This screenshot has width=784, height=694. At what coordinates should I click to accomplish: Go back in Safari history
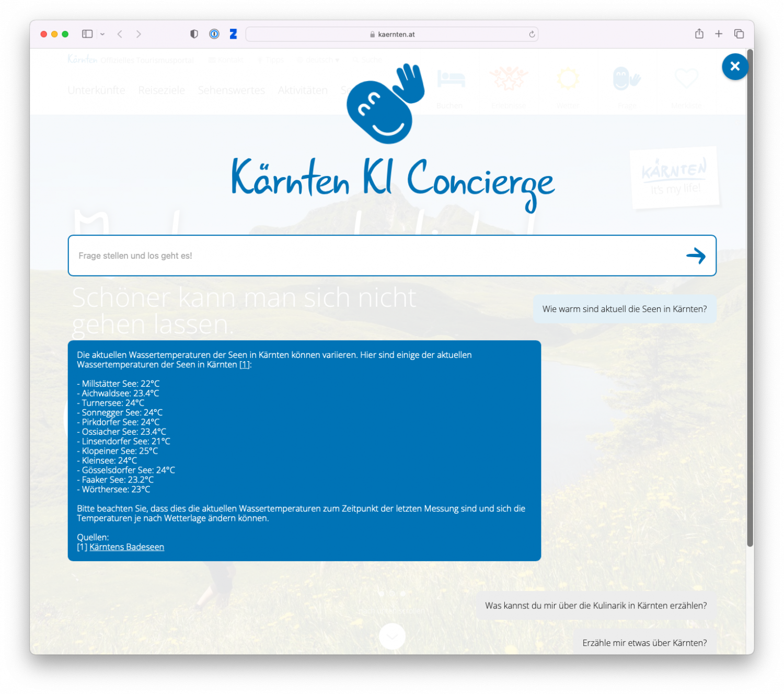pyautogui.click(x=120, y=34)
